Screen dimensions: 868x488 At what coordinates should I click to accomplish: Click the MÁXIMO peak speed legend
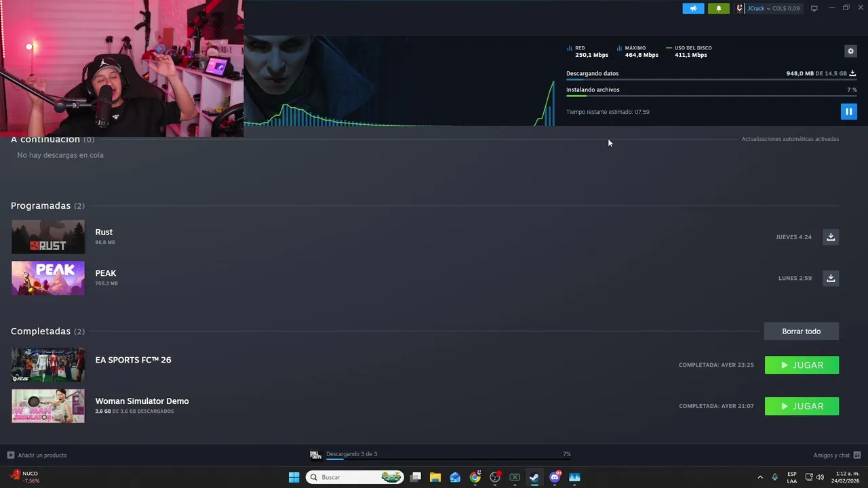pyautogui.click(x=637, y=52)
